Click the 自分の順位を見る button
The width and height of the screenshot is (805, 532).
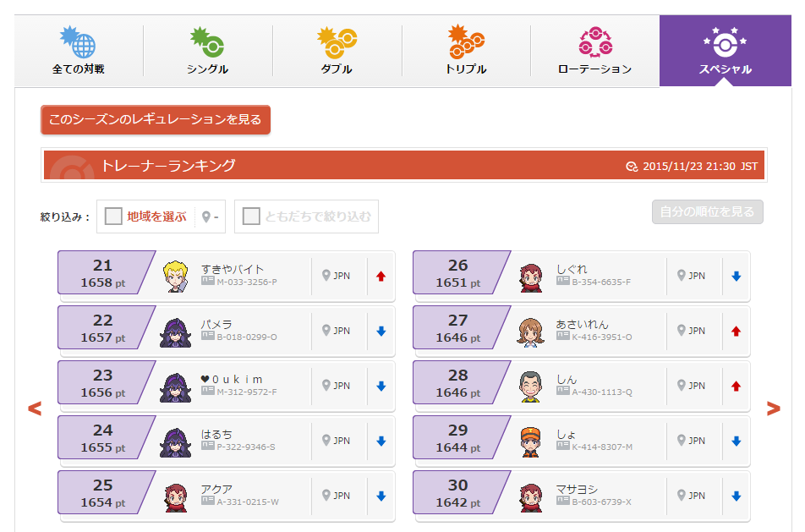click(x=708, y=211)
